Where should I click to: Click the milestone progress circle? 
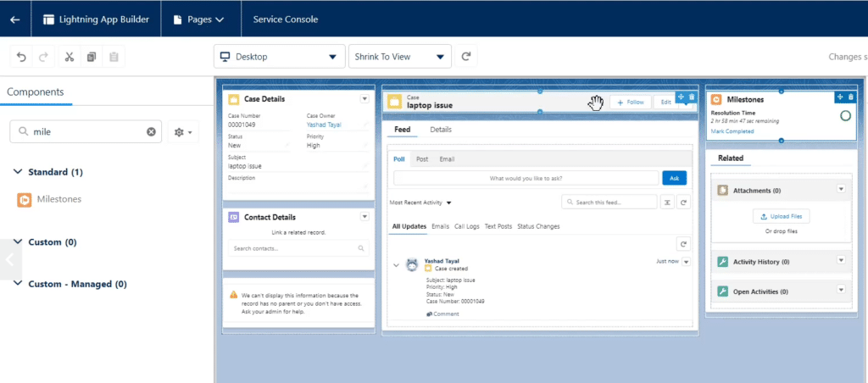[845, 116]
